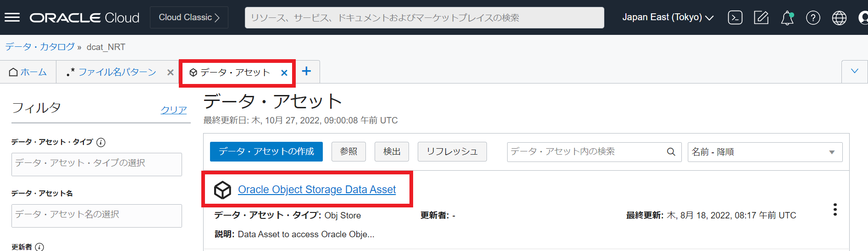Viewport: 868px width, 251px height.
Task: Expand the tab list chevron at right
Action: pyautogui.click(x=855, y=71)
